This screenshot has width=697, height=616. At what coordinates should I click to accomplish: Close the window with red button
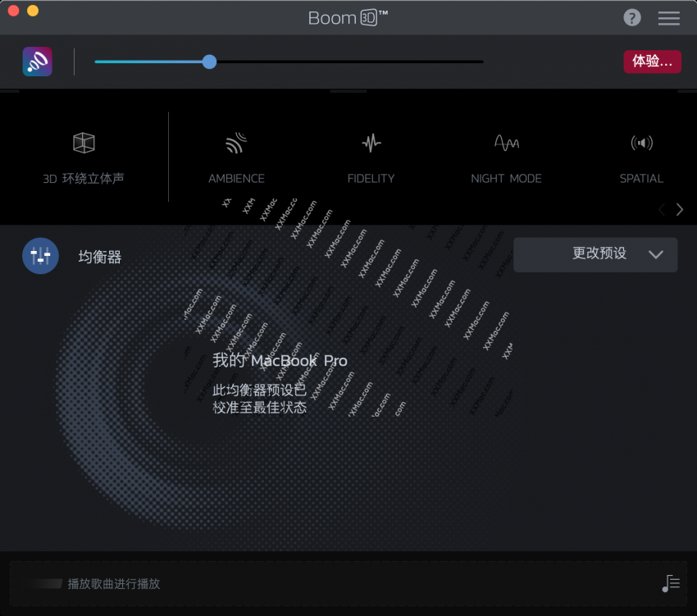[x=13, y=10]
